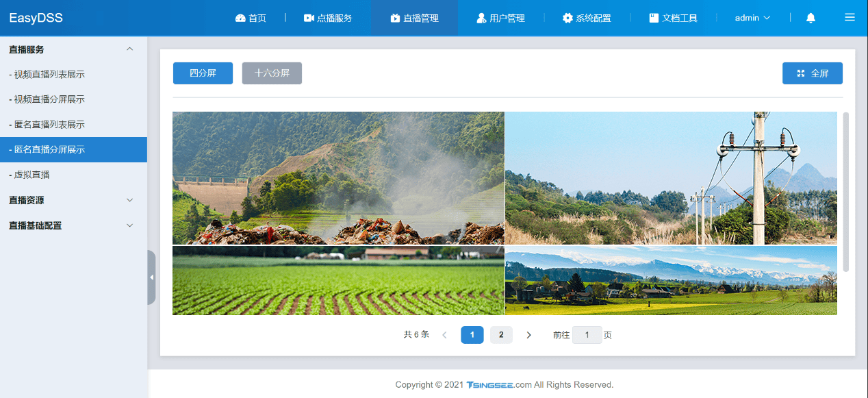Expand the 直播基础配置 sidebar section
Screen dimensions: 868x398
click(x=130, y=225)
